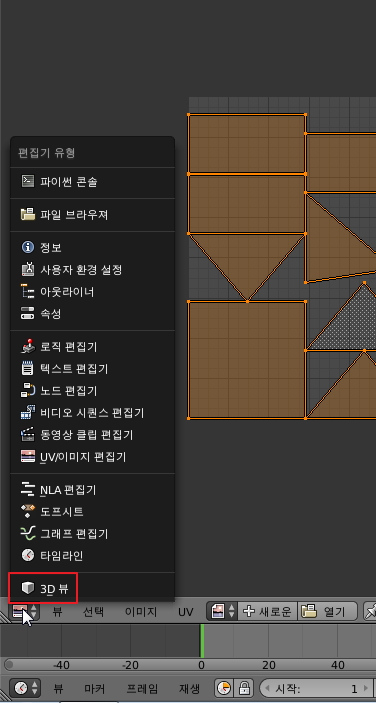376x703 pixels.
Task: Open User Preferences (사용자 환경 설정) entry
Action: point(92,269)
